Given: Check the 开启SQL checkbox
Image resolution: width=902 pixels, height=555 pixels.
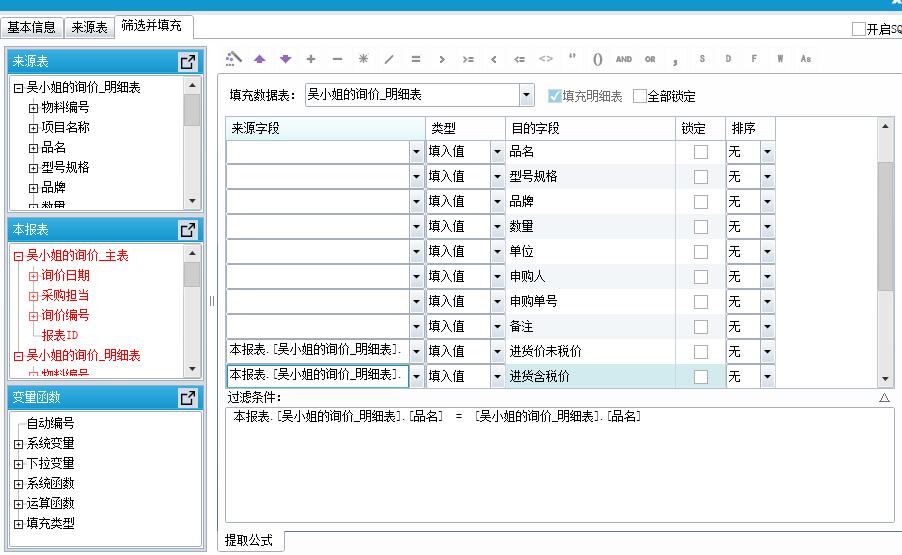Looking at the screenshot, I should point(859,29).
